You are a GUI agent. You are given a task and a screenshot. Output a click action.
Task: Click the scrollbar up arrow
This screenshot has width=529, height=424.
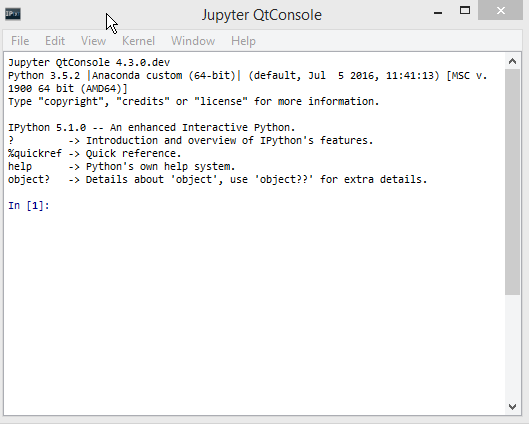point(512,61)
